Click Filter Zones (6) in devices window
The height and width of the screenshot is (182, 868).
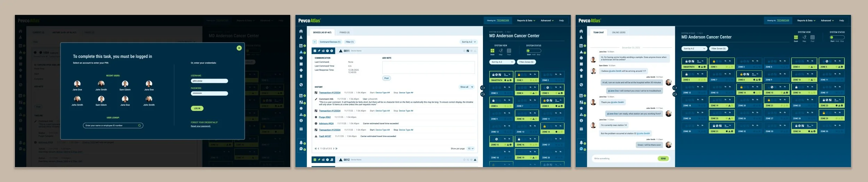[x=527, y=62]
